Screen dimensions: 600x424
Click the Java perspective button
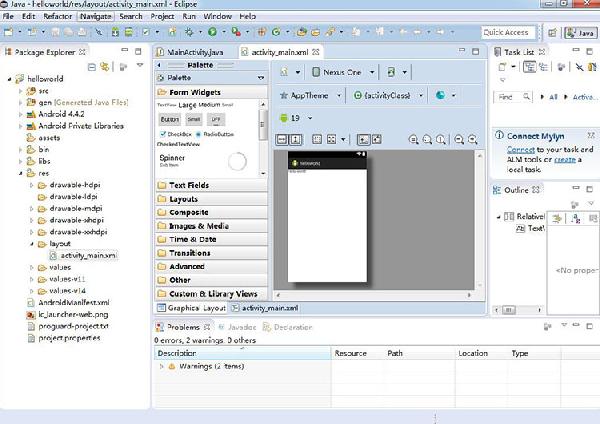point(581,33)
